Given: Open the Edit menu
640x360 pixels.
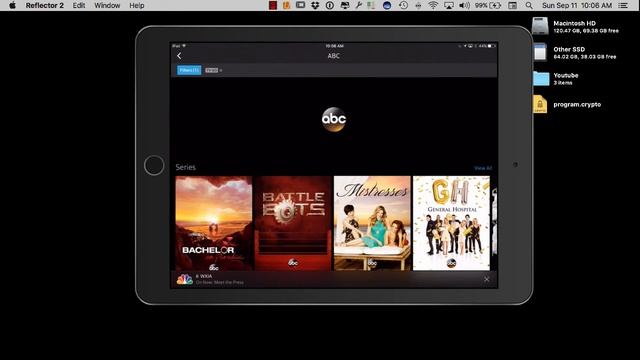Looking at the screenshot, I should tap(79, 5).
